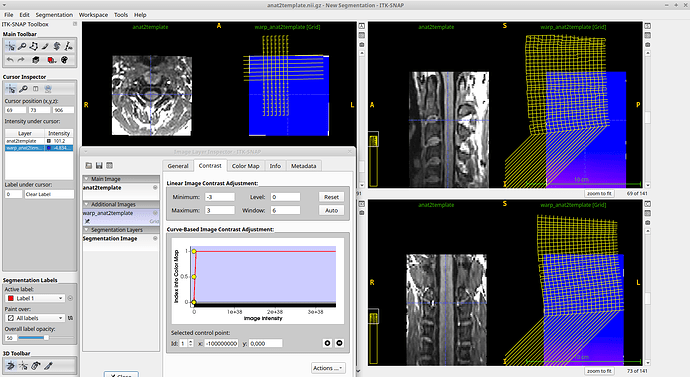The height and width of the screenshot is (377, 690).
Task: Open the Layer Inspector cube icon
Action: click(x=36, y=60)
